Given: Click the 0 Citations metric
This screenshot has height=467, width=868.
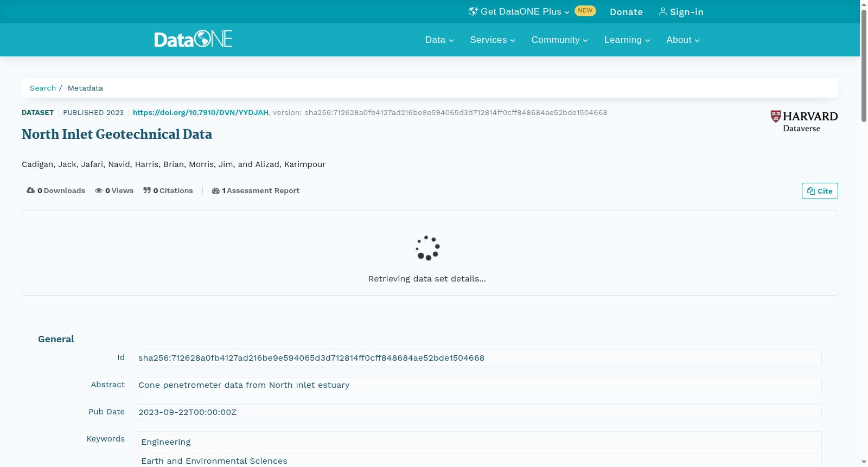Looking at the screenshot, I should point(168,190).
